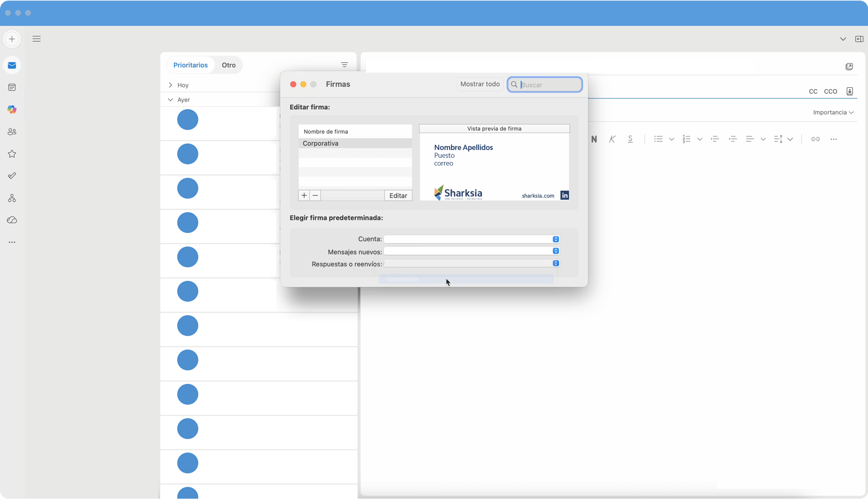Open the Cuenta dropdown
Viewport: 868px width, 499px height.
[x=471, y=239]
